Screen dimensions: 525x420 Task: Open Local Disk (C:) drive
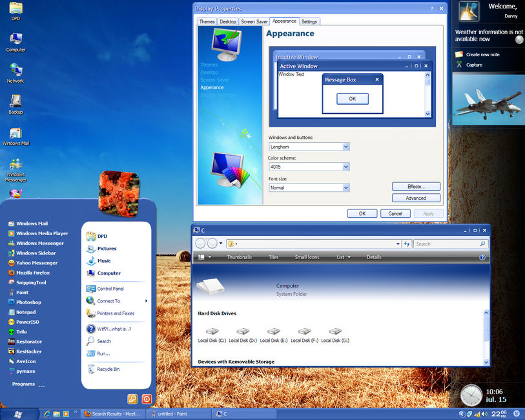point(212,335)
